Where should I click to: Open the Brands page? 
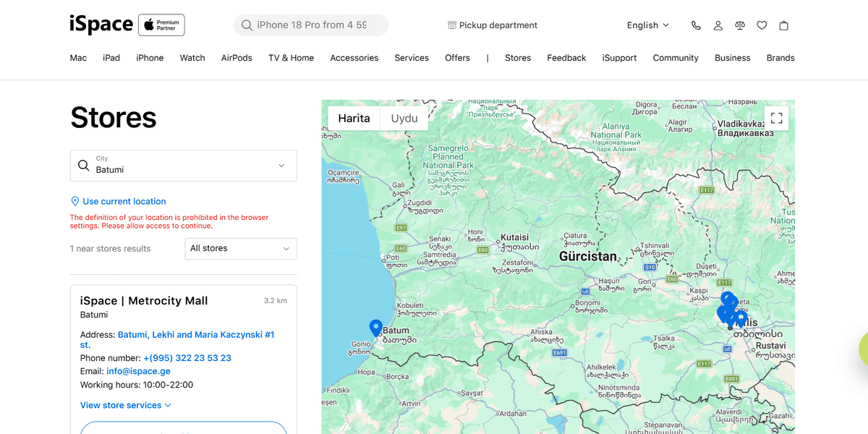click(x=780, y=58)
